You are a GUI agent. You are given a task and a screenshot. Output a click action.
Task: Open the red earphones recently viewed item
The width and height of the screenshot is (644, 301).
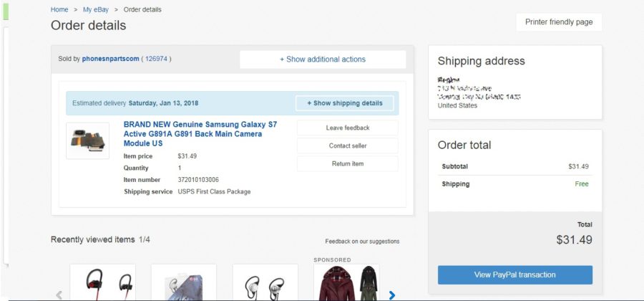[x=102, y=283]
